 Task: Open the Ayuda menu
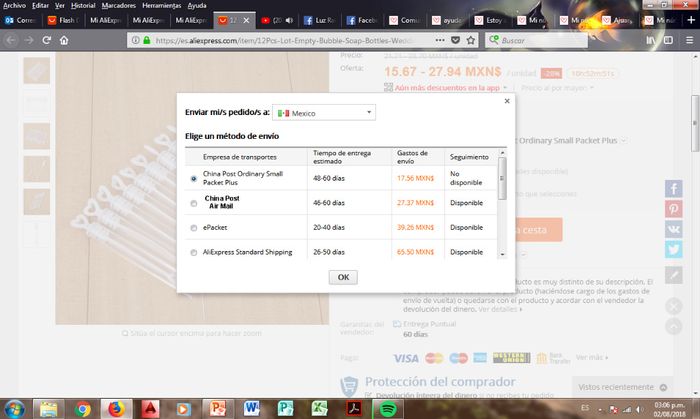click(197, 5)
